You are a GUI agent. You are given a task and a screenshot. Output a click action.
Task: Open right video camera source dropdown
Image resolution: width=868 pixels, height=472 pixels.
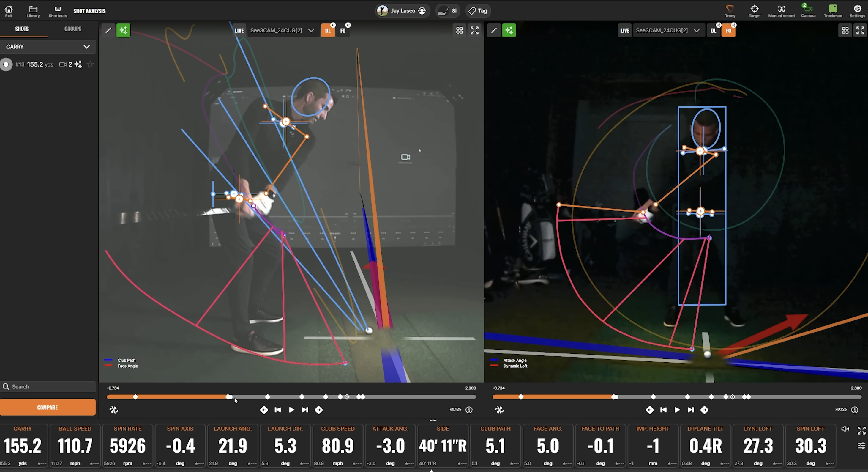(668, 30)
